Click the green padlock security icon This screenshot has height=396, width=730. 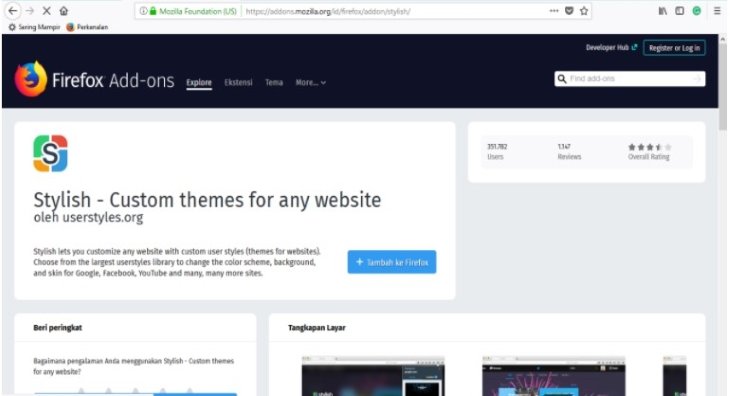[x=153, y=11]
